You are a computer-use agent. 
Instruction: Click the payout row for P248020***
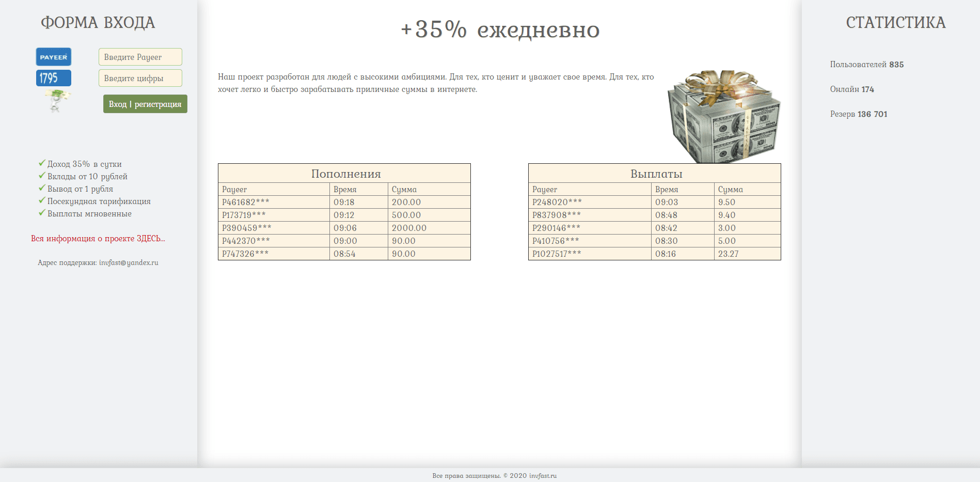tap(654, 202)
